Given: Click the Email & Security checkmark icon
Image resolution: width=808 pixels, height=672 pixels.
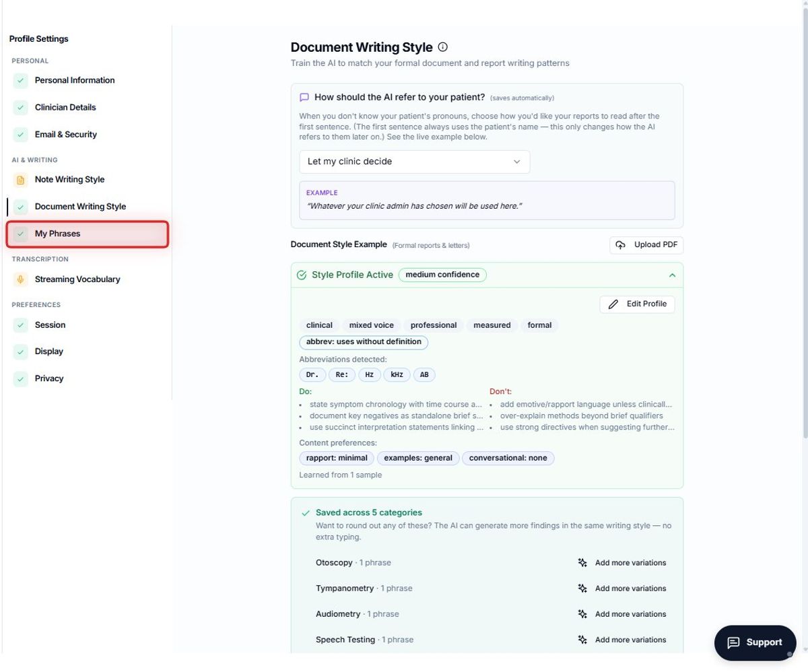Looking at the screenshot, I should (20, 134).
